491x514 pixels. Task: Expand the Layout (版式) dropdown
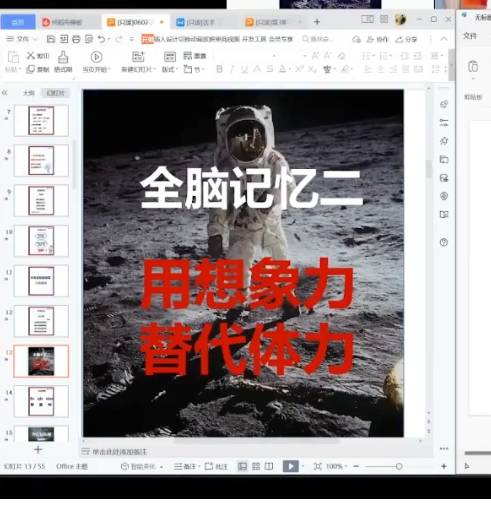(170, 69)
